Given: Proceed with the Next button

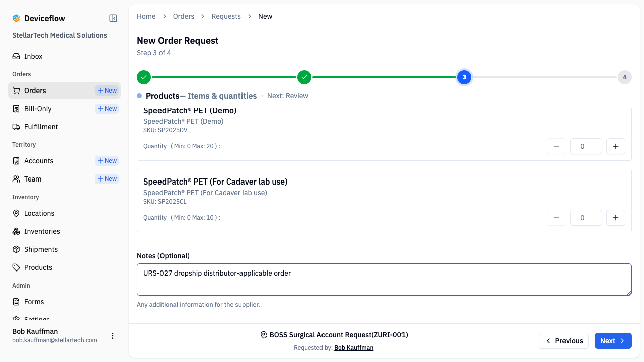Looking at the screenshot, I should pyautogui.click(x=613, y=341).
